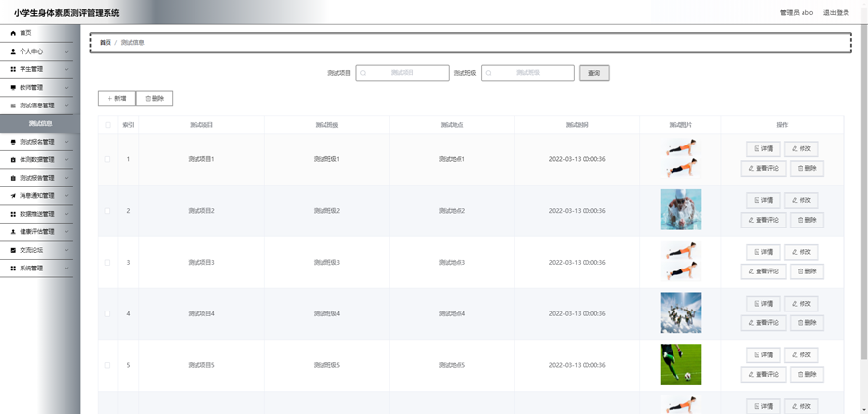This screenshot has width=868, height=414.
Task: Open the 数据推送管理 menu label
Action: 37,214
